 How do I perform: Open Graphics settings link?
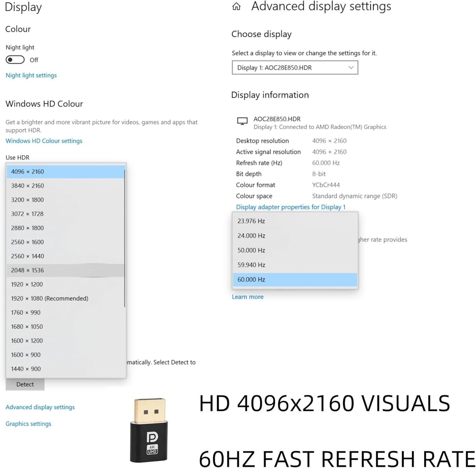click(28, 424)
